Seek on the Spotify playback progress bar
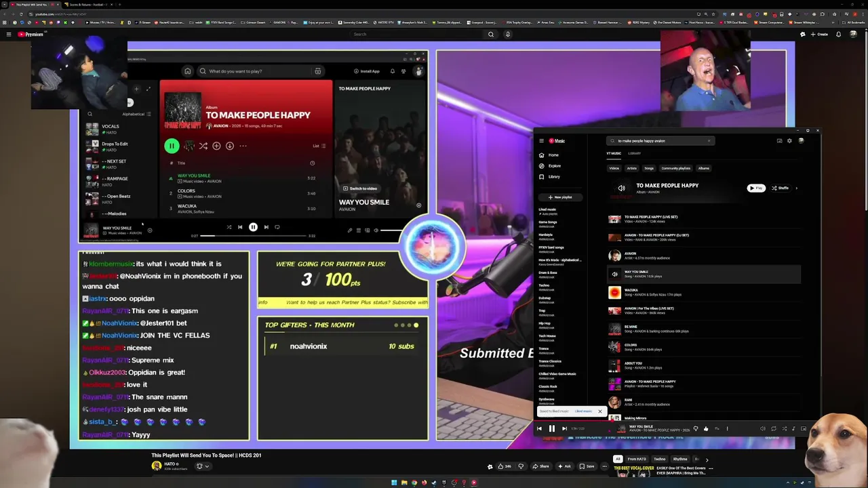 coord(253,236)
